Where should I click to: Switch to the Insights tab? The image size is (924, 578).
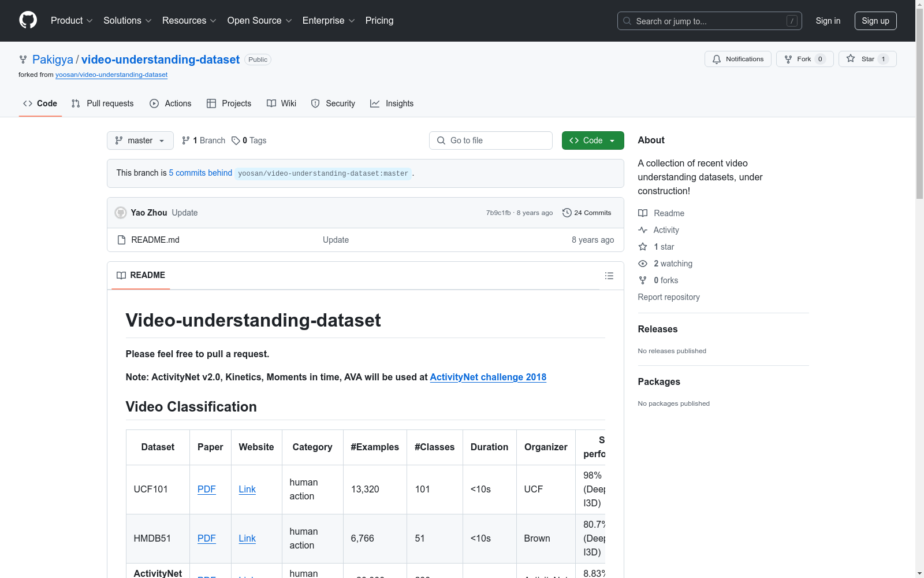coord(392,103)
